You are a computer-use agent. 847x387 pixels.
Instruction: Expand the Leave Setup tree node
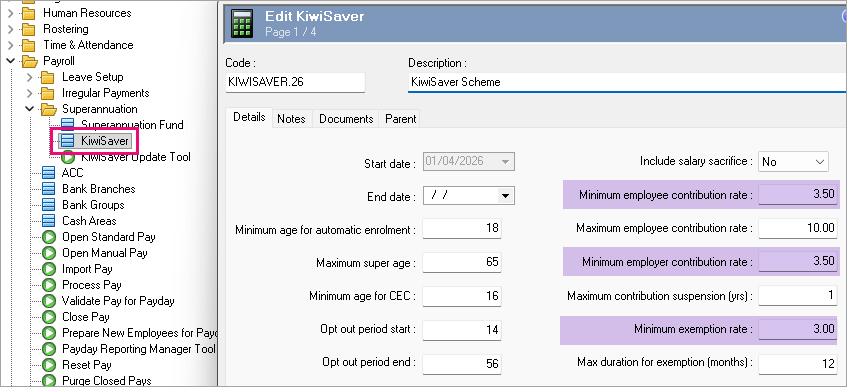(30, 77)
